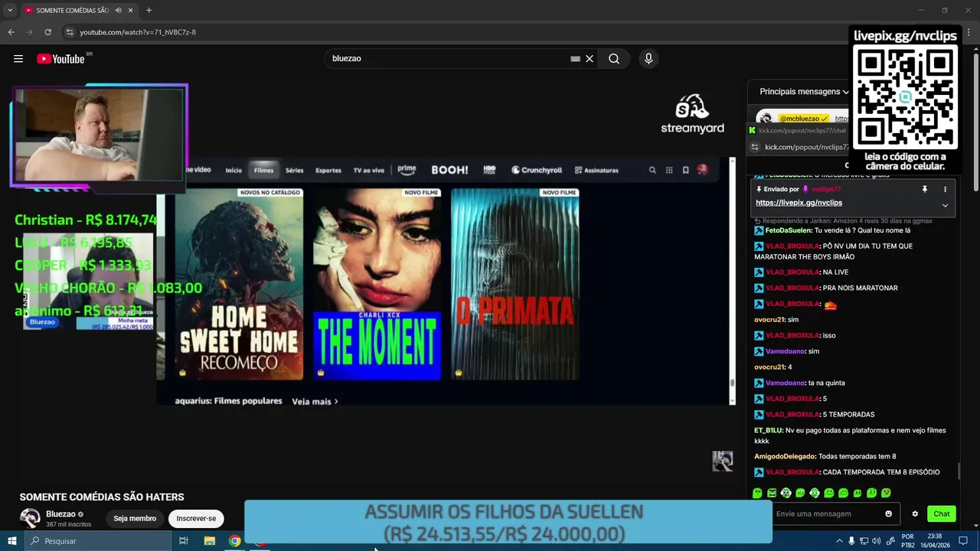Viewport: 980px width, 551px height.
Task: Open chat settings gear icon
Action: point(915,514)
